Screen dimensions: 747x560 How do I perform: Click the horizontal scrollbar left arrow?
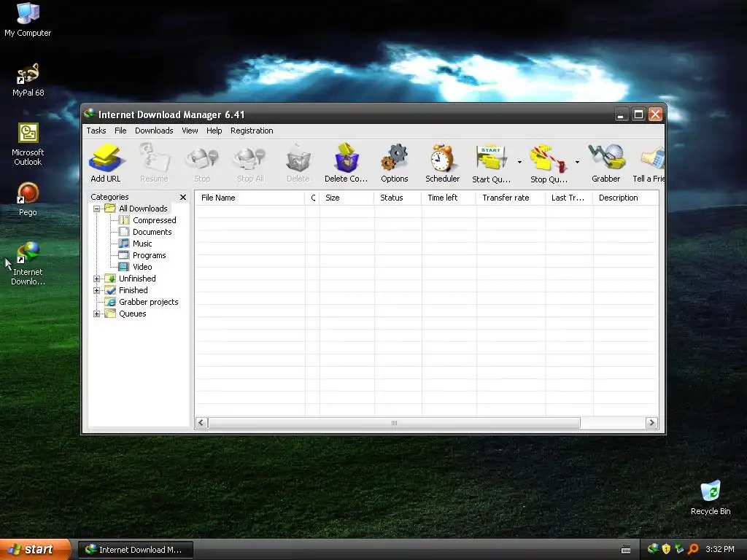201,423
